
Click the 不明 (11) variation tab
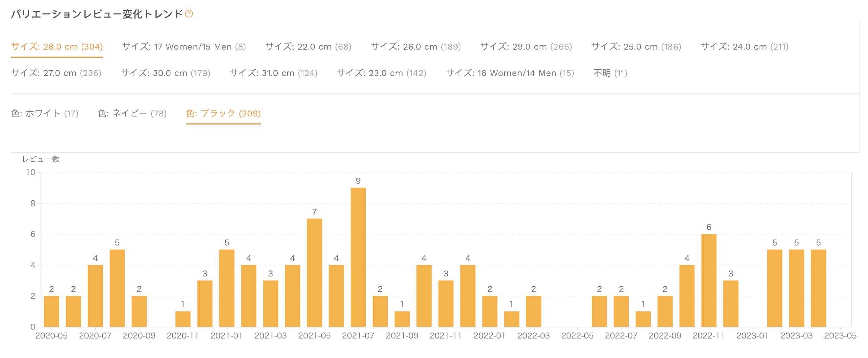(610, 73)
